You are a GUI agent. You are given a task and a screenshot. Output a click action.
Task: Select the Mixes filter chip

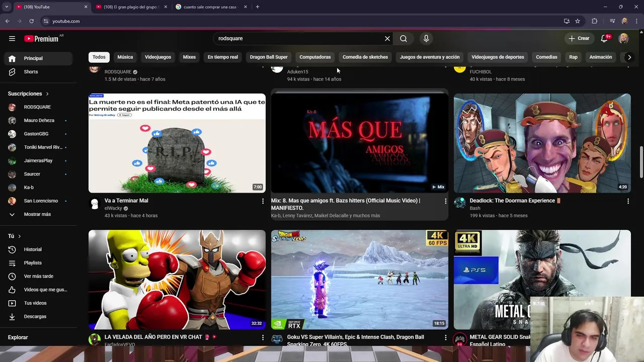(x=189, y=57)
